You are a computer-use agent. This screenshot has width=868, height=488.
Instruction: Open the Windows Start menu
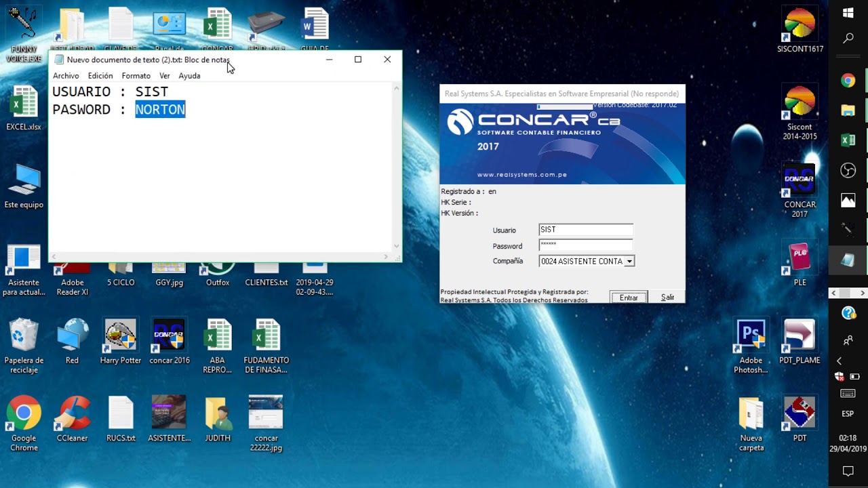coord(848,13)
